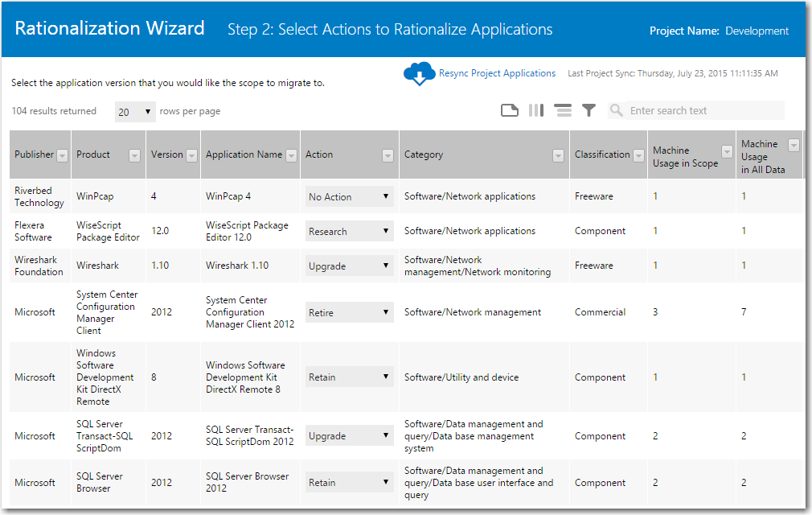Open the column chooser icon
Viewport: 812px width, 515px height.
(x=536, y=110)
